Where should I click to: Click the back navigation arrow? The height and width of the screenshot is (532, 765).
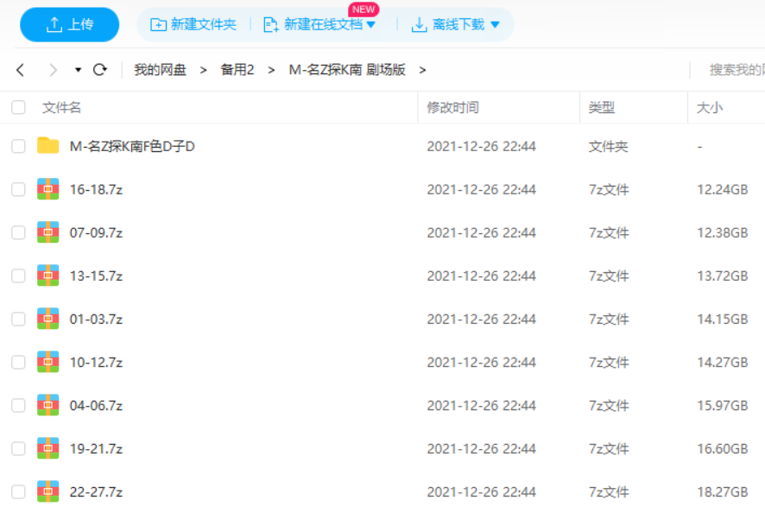21,70
